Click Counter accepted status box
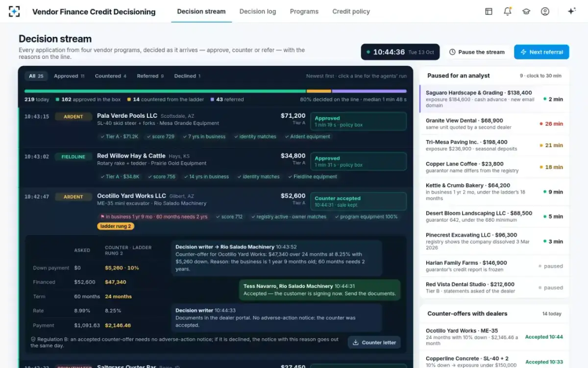 point(358,202)
